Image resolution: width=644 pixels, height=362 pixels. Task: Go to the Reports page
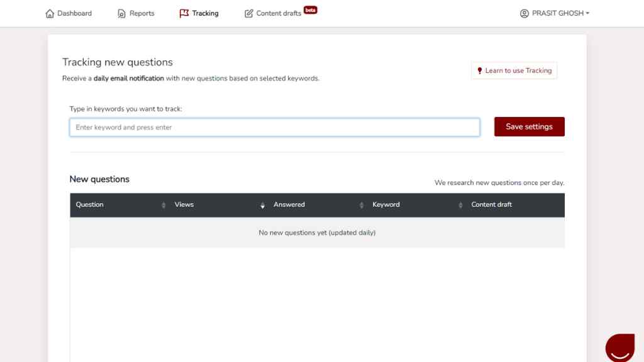(136, 14)
